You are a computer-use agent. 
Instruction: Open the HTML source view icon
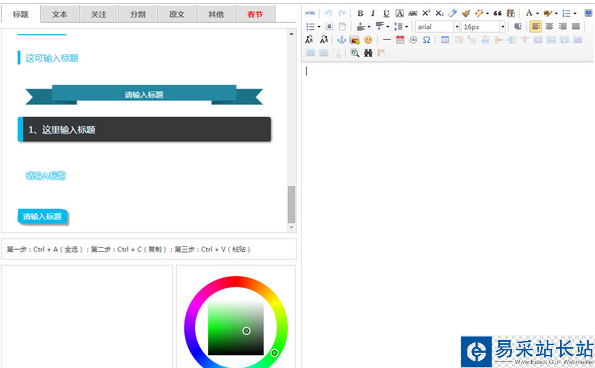coord(310,13)
